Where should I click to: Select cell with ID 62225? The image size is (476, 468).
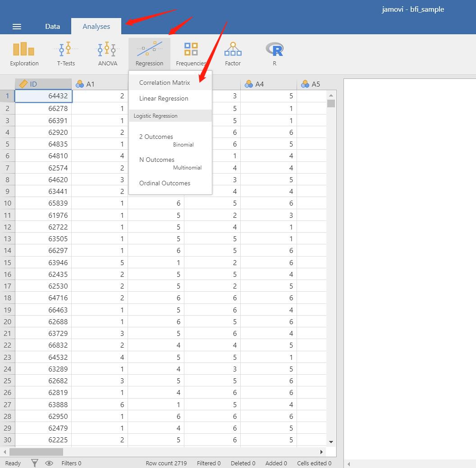[43, 440]
